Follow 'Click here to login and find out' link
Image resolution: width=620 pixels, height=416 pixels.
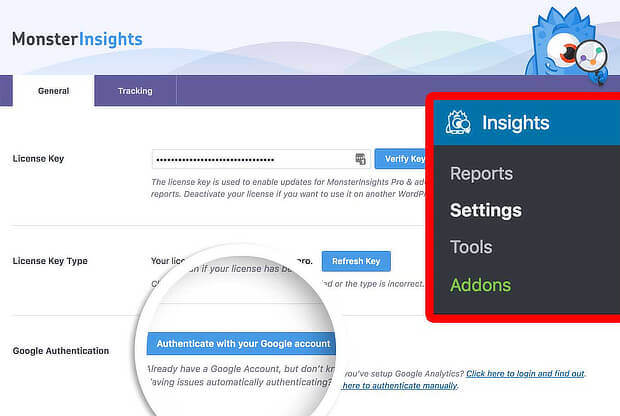pyautogui.click(x=525, y=373)
